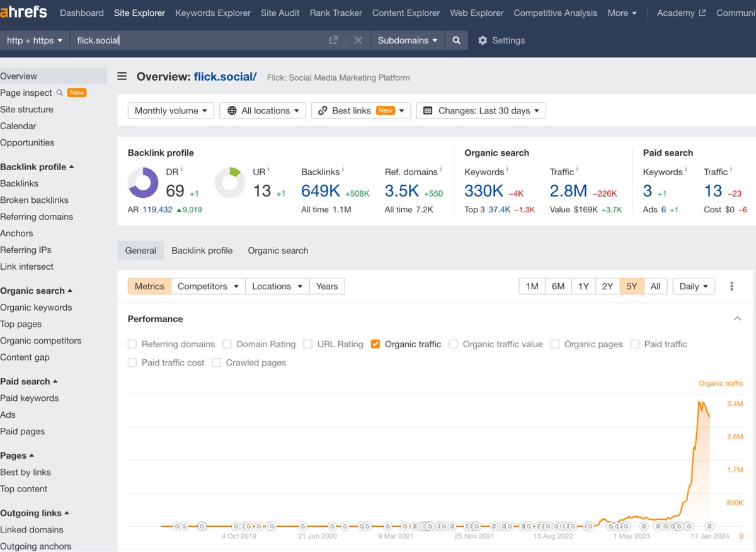Enable Organic traffic value checkbox
Screen dimensions: 756x552
pos(453,344)
